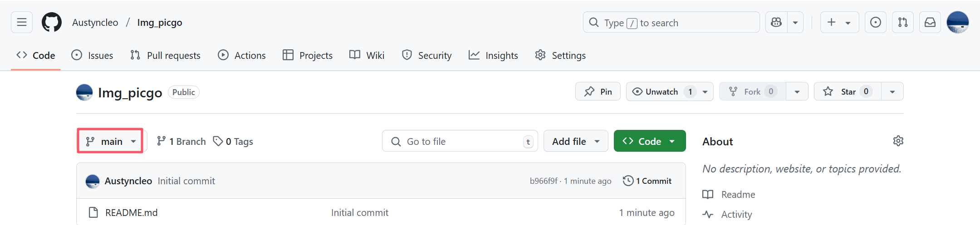
Task: Open the user profile avatar menu
Action: [x=958, y=22]
